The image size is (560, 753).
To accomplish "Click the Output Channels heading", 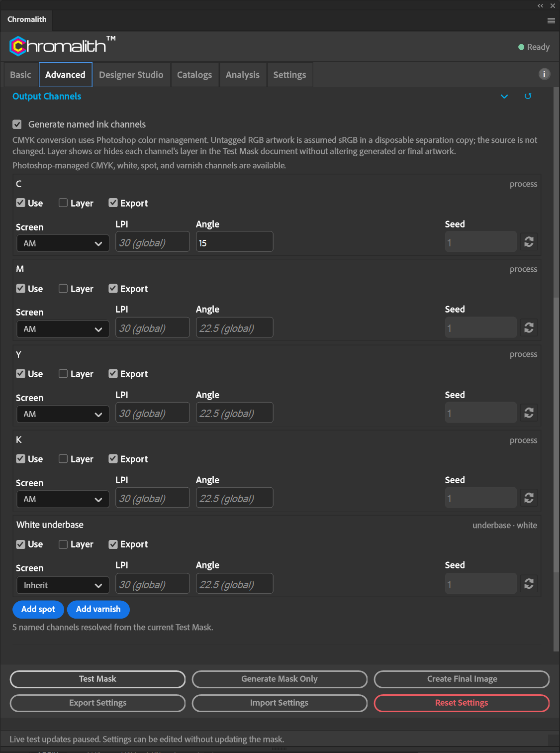I will tap(47, 96).
